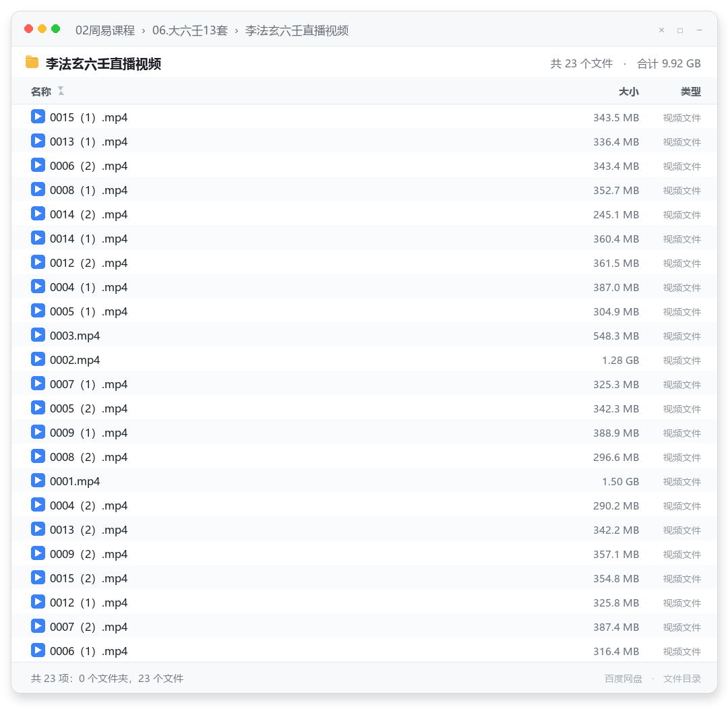Screen dimensions: 728x709
Task: Select file name 0003.mp4
Action: [x=75, y=336]
